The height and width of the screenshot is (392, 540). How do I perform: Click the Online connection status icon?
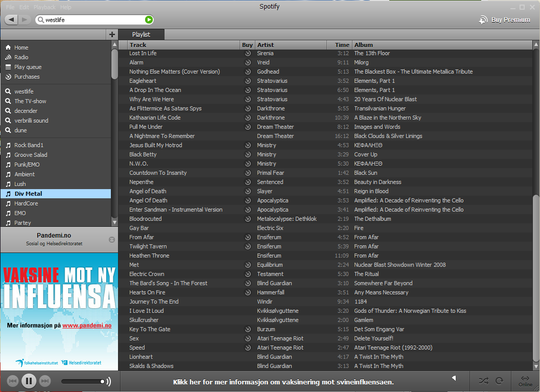(x=526, y=381)
